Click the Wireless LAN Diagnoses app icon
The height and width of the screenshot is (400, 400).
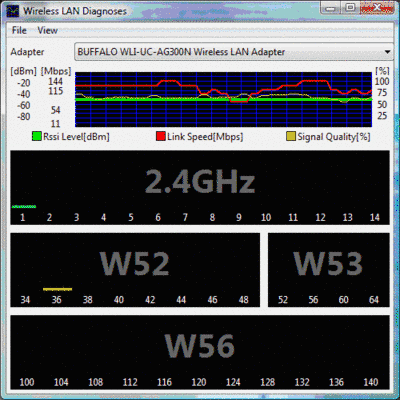[x=12, y=11]
